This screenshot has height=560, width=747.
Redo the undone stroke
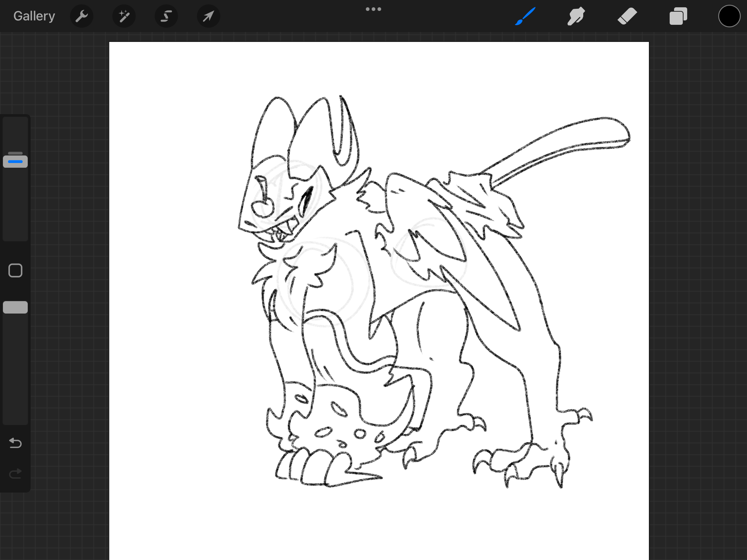pos(15,474)
